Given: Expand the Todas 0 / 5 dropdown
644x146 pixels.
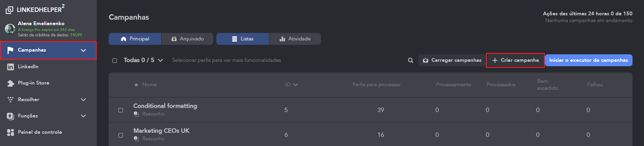Looking at the screenshot, I should pyautogui.click(x=160, y=60).
